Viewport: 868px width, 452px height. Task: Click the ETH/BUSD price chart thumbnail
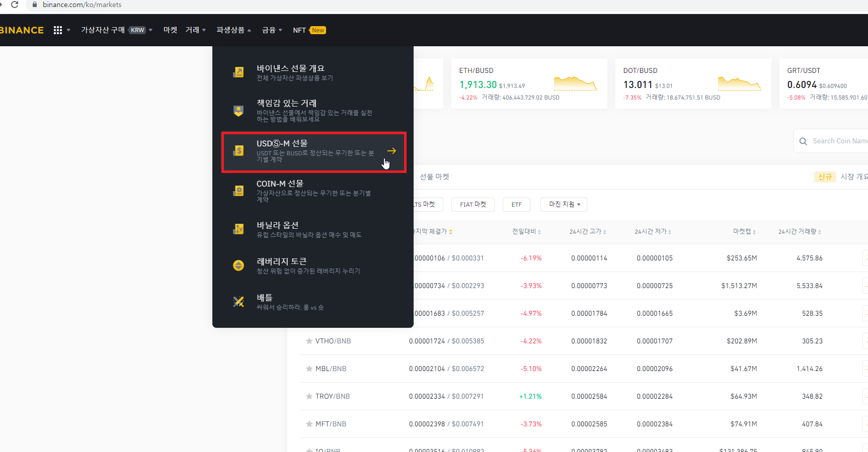576,83
